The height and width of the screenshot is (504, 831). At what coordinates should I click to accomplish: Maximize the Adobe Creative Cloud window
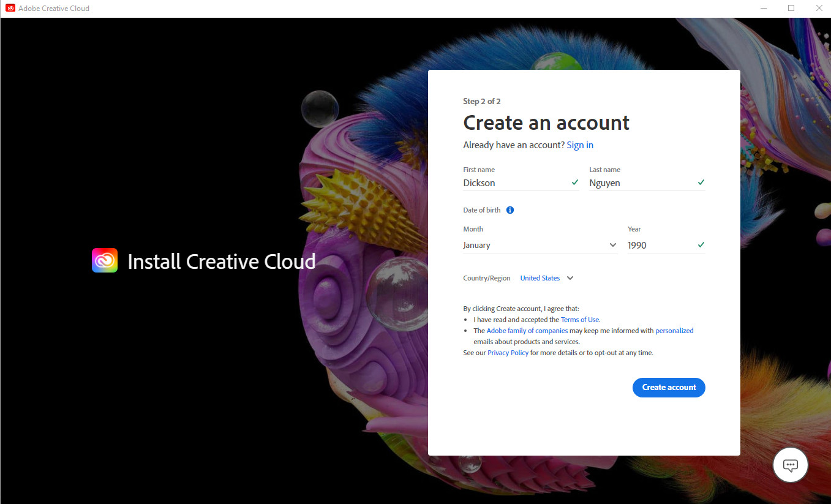(791, 9)
